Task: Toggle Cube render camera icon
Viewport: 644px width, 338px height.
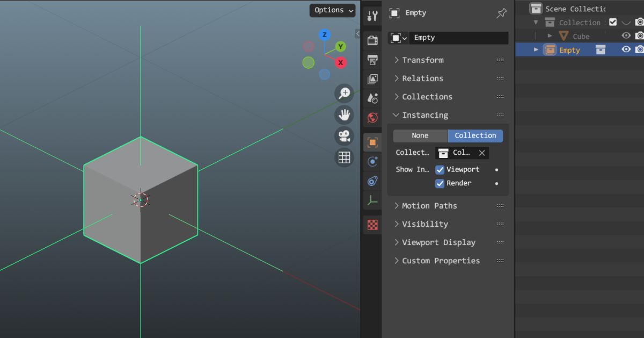Action: [x=639, y=36]
